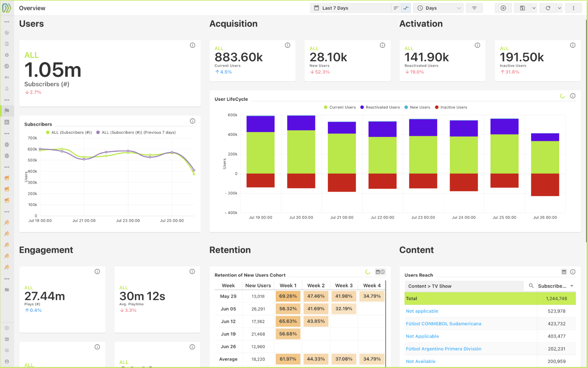The image size is (588, 368).
Task: Open the formula fx sidebar icon
Action: [x=7, y=66]
